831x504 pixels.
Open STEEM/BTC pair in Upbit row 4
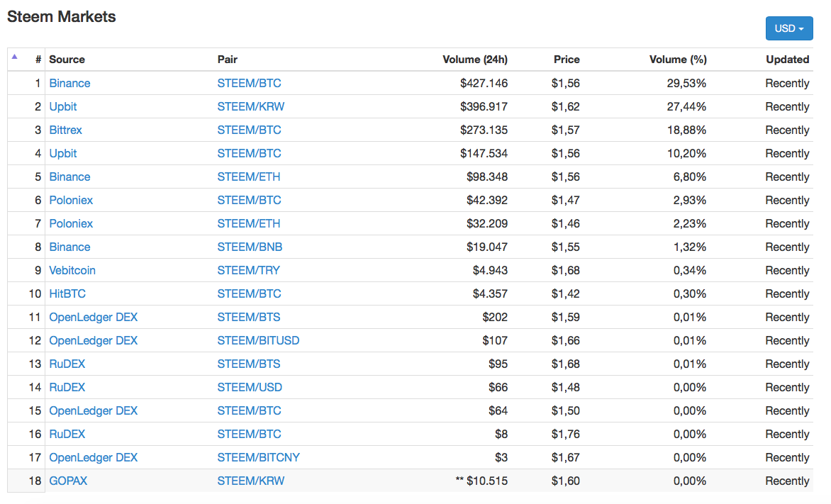pos(249,153)
